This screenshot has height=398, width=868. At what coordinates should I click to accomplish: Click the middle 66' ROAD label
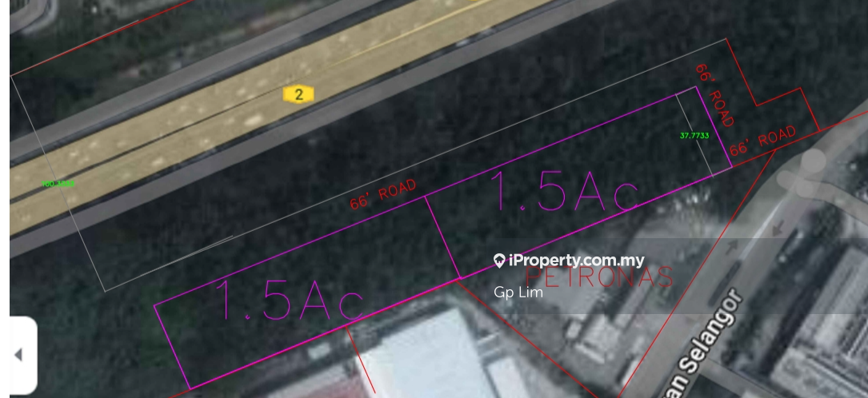[x=383, y=194]
